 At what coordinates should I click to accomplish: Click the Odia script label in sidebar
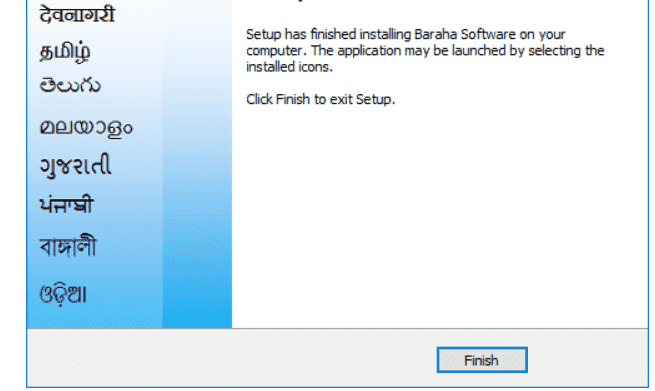pos(63,295)
